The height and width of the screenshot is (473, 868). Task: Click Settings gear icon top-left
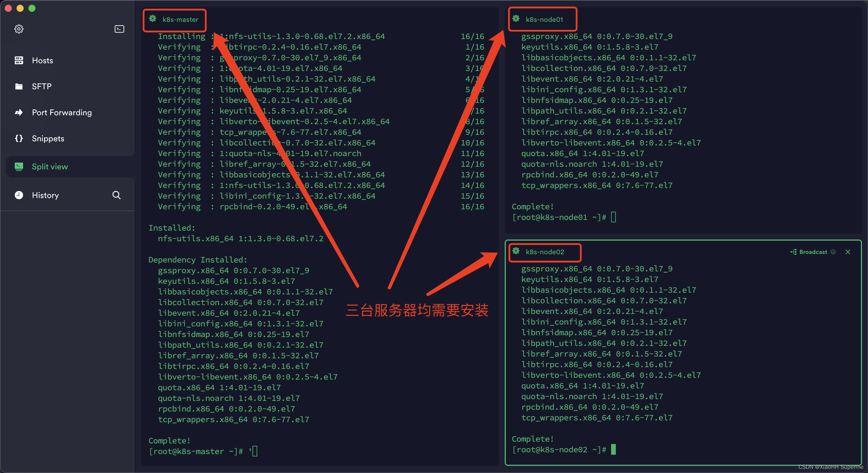(19, 29)
